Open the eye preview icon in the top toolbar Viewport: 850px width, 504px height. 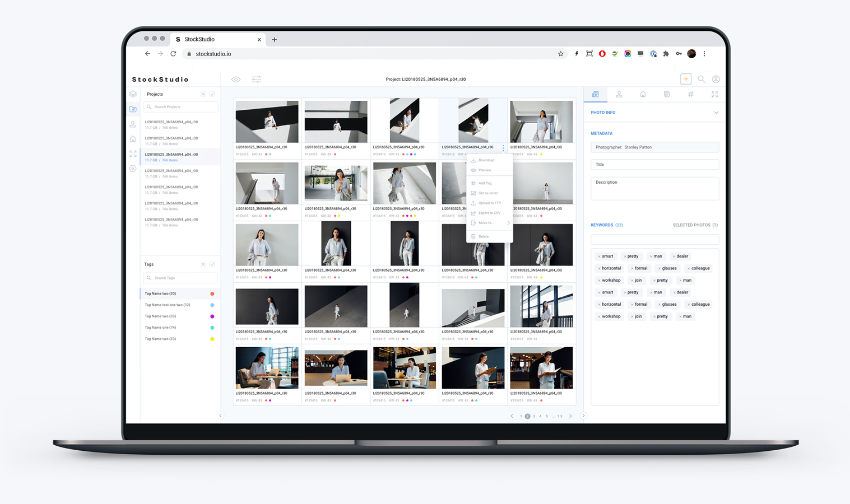(236, 79)
